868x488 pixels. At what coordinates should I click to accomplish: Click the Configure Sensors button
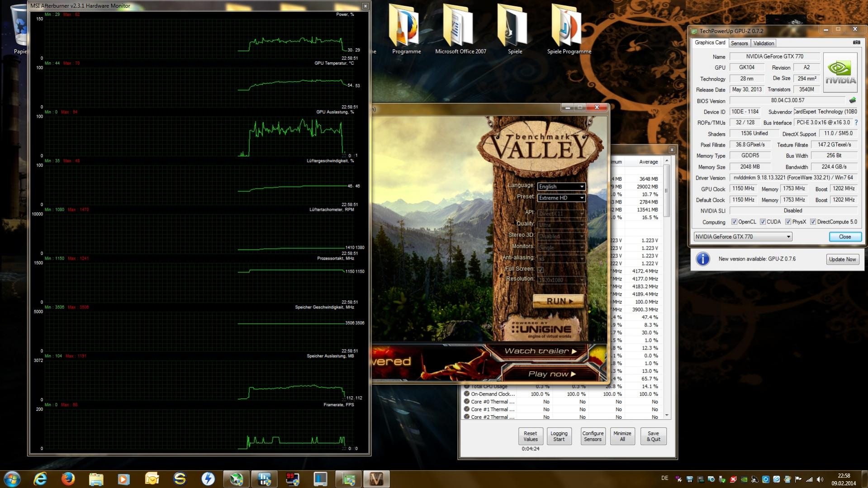click(x=593, y=436)
